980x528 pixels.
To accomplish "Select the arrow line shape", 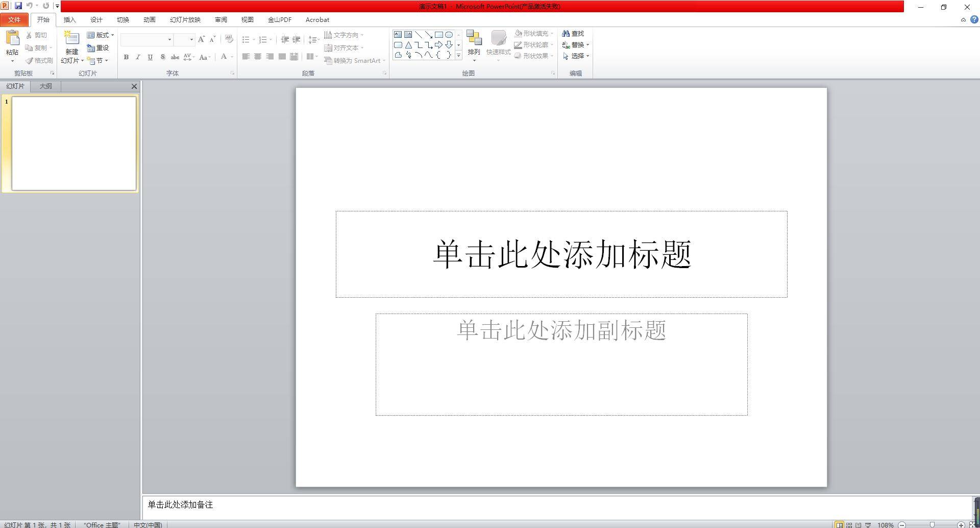I will click(428, 35).
